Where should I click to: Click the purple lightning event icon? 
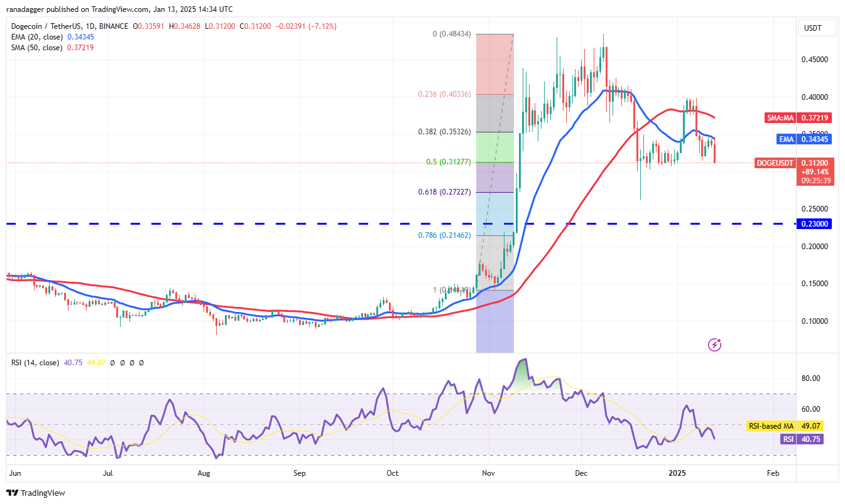(x=714, y=344)
